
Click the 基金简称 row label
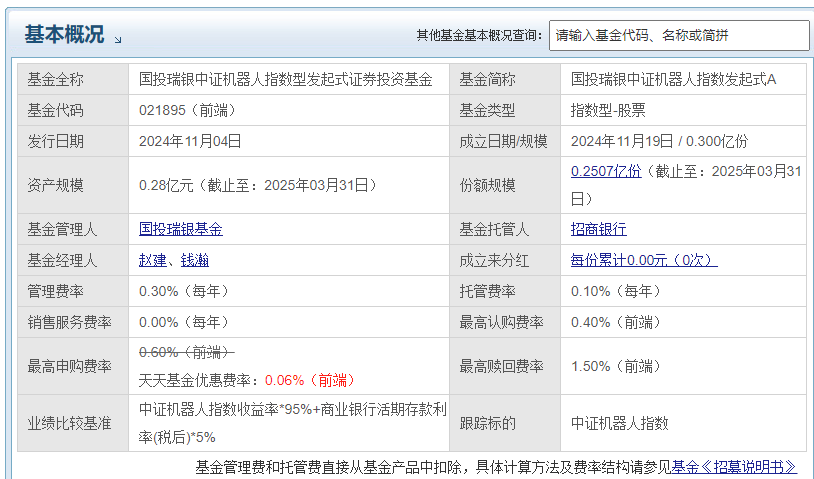487,79
